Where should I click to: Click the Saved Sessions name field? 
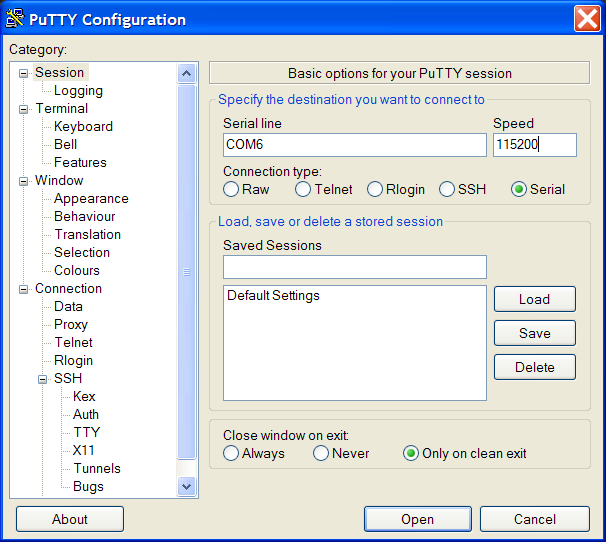(354, 267)
